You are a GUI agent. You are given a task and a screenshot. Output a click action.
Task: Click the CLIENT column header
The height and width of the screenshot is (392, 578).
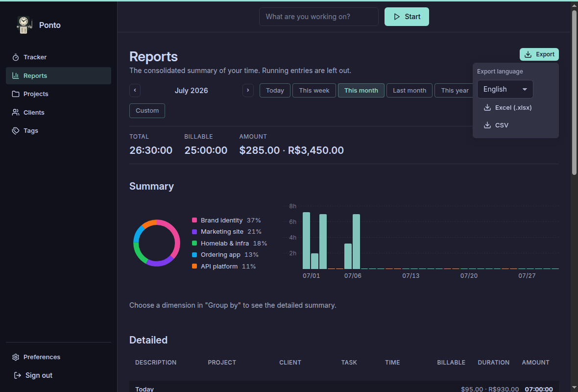pos(290,363)
